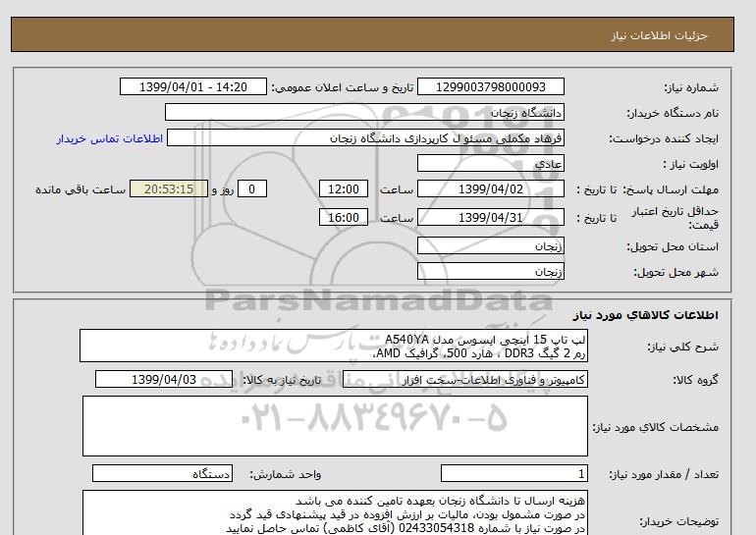
Task: Click the general description box with A540YA laptop
Action: (334, 346)
